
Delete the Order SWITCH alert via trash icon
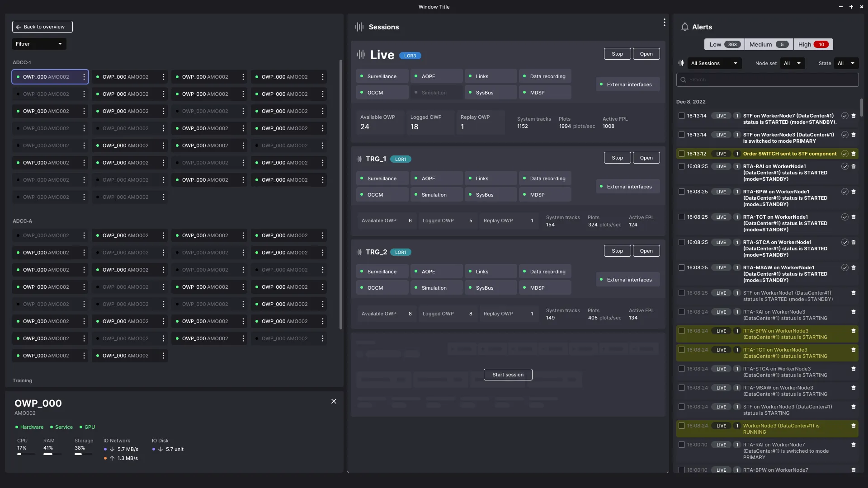(854, 154)
